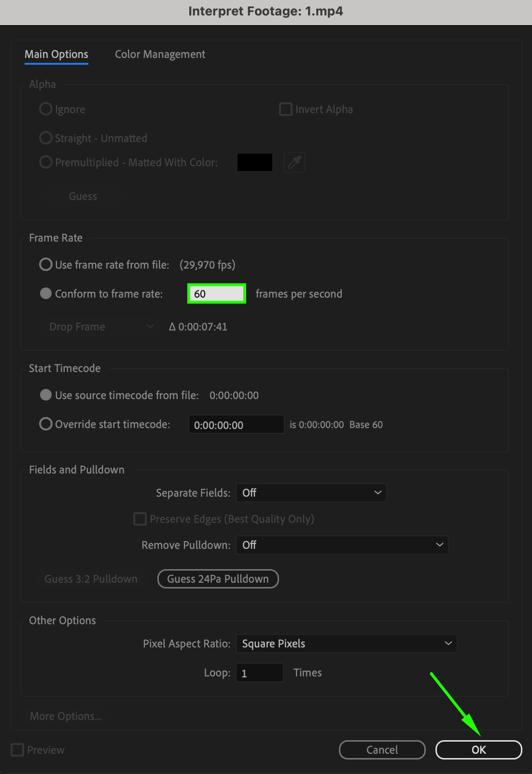The height and width of the screenshot is (774, 532).
Task: Select Conform to frame rate option
Action: coord(46,294)
